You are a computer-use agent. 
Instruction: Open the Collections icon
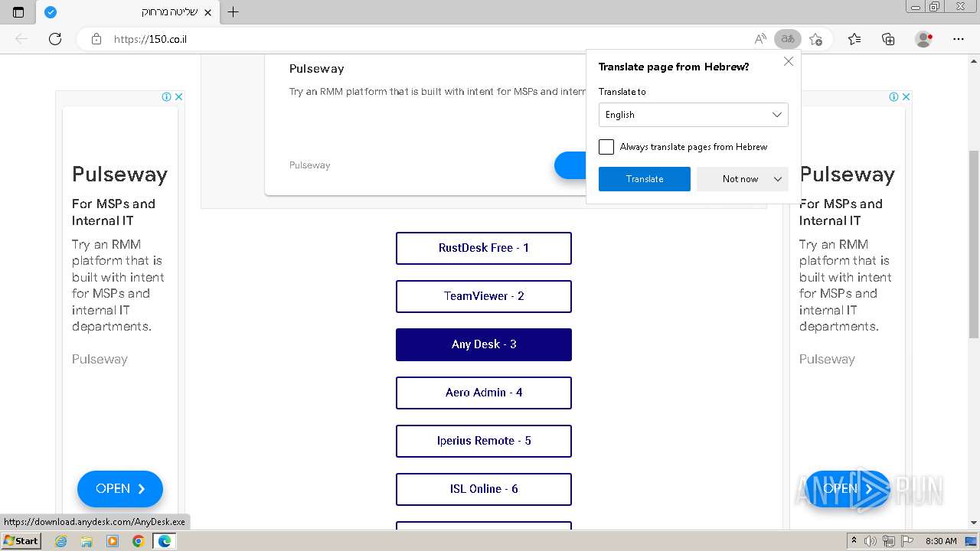888,39
